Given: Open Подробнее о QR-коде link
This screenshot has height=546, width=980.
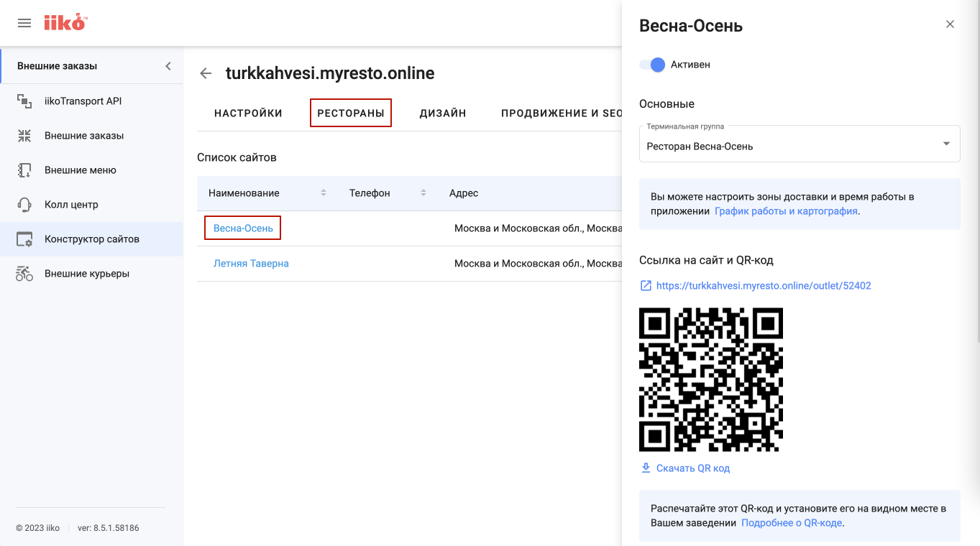Looking at the screenshot, I should 792,523.
